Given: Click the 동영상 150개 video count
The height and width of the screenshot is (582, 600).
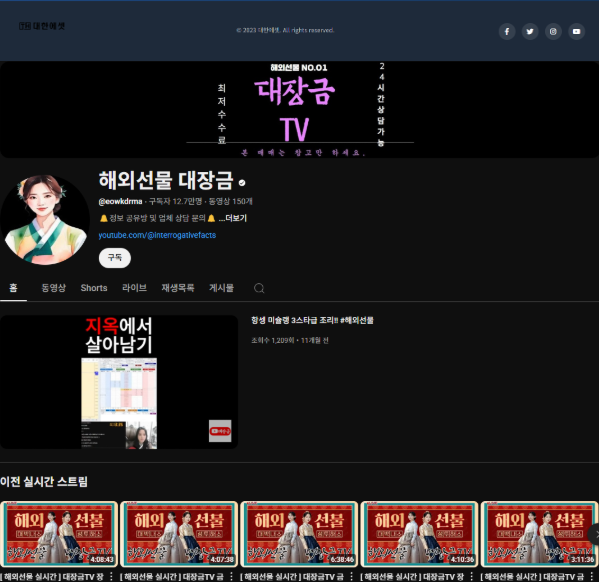Looking at the screenshot, I should point(230,201).
